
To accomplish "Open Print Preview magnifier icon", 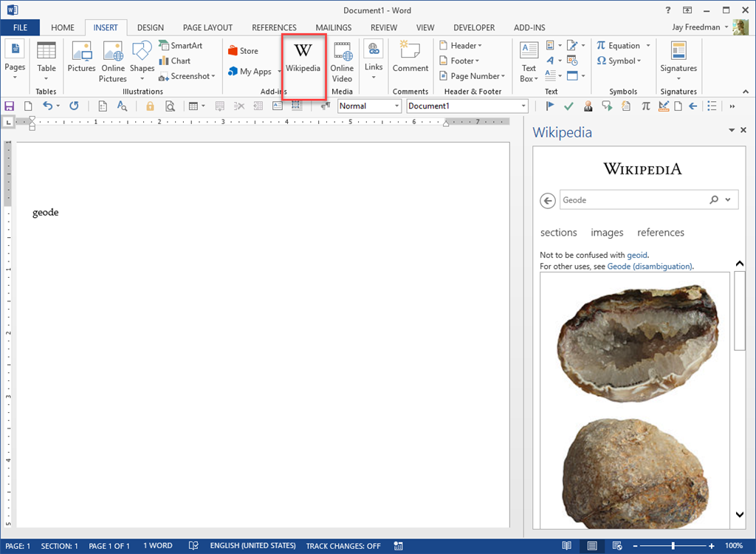I will [170, 106].
